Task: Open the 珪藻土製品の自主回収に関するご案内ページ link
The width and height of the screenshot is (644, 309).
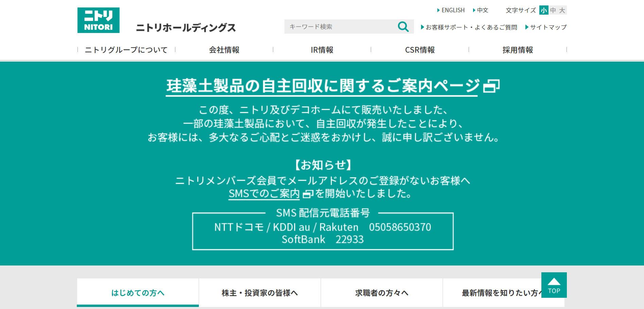Action: pyautogui.click(x=323, y=86)
